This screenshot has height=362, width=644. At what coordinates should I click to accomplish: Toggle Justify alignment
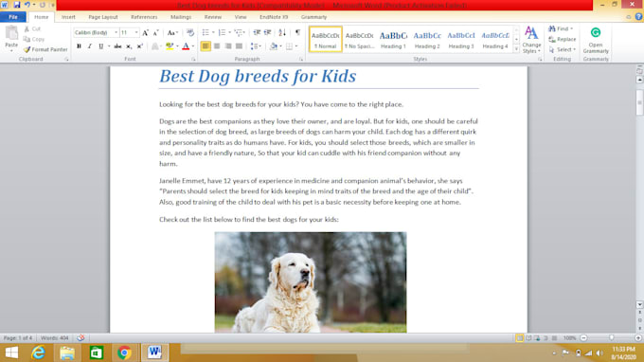click(239, 46)
